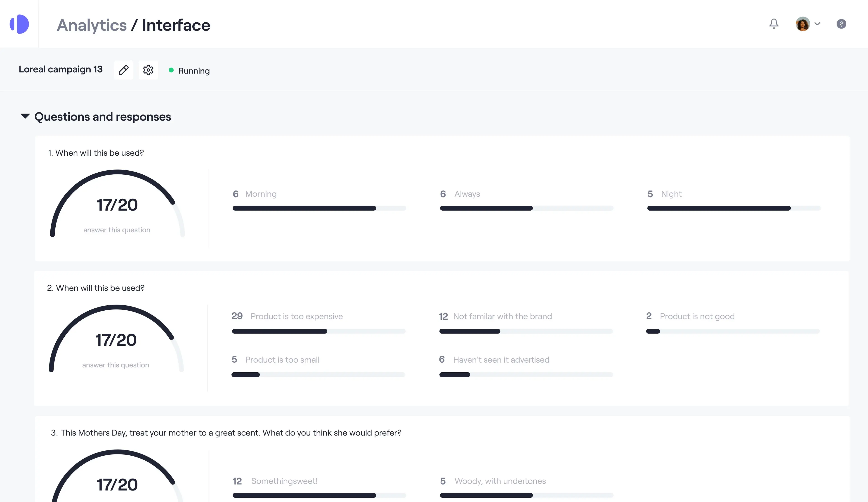The height and width of the screenshot is (502, 868).
Task: Click the Woody, with undertones response bar
Action: pyautogui.click(x=527, y=495)
